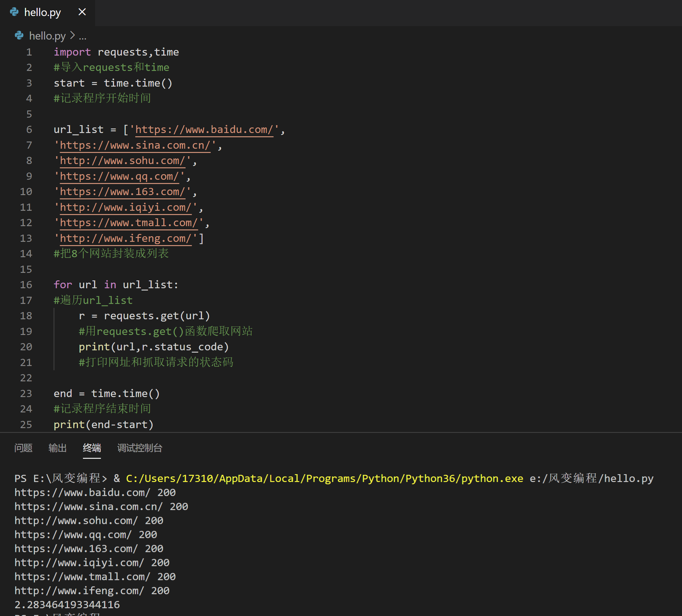Click the comment #导入requests和time
682x616 pixels.
click(x=112, y=67)
